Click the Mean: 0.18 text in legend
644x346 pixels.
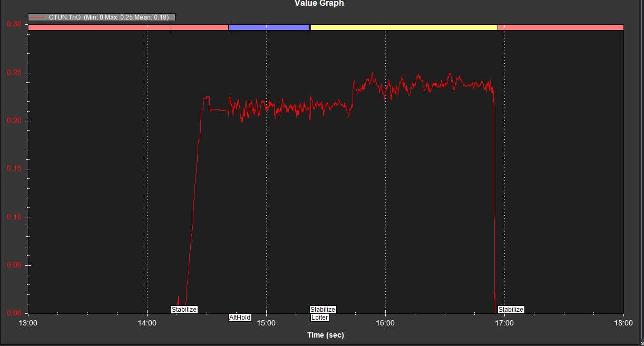(152, 17)
